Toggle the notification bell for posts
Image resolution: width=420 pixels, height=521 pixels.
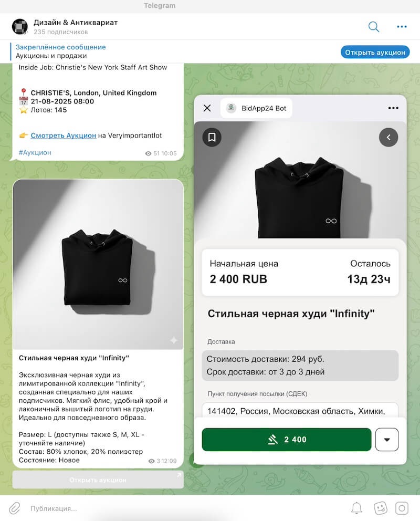point(356,508)
